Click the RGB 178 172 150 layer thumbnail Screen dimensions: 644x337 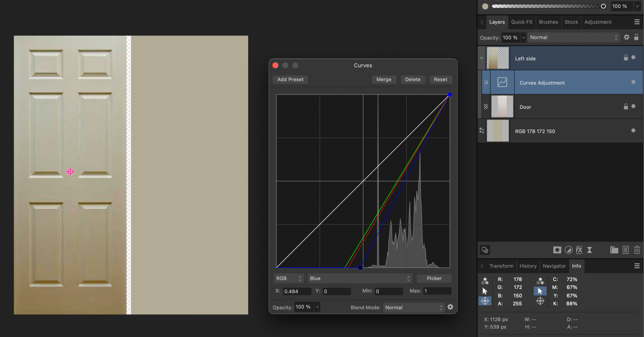coord(497,131)
